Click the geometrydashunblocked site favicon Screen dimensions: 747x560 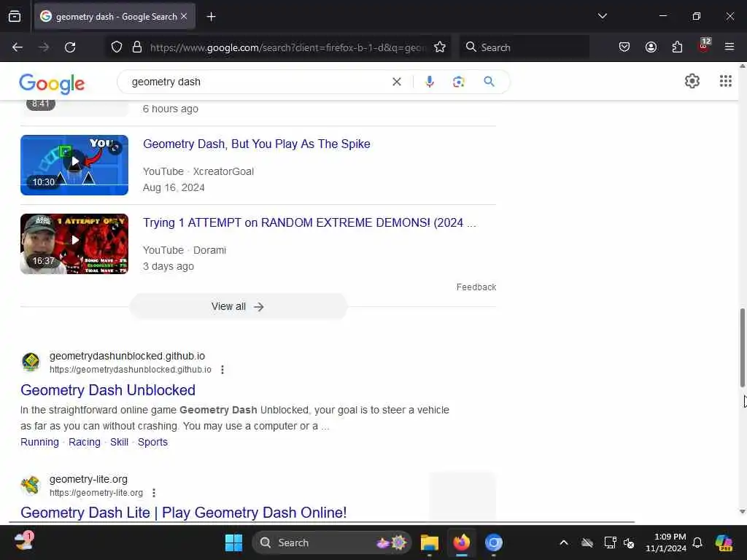[31, 362]
